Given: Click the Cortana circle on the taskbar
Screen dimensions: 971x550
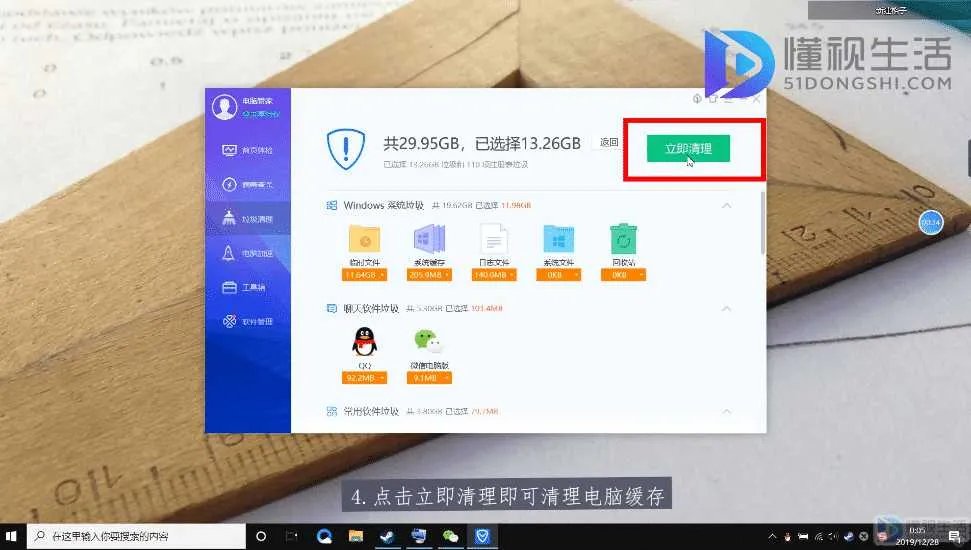Looking at the screenshot, I should coord(261,536).
